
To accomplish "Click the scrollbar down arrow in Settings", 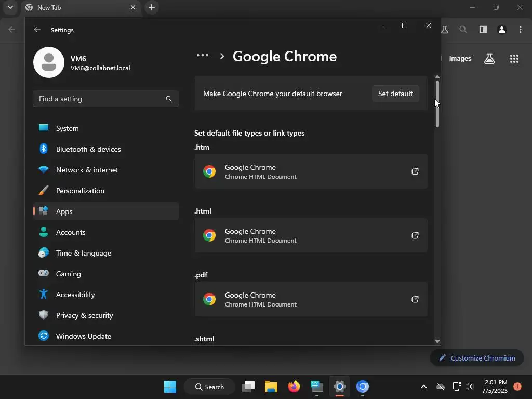I will pyautogui.click(x=437, y=341).
